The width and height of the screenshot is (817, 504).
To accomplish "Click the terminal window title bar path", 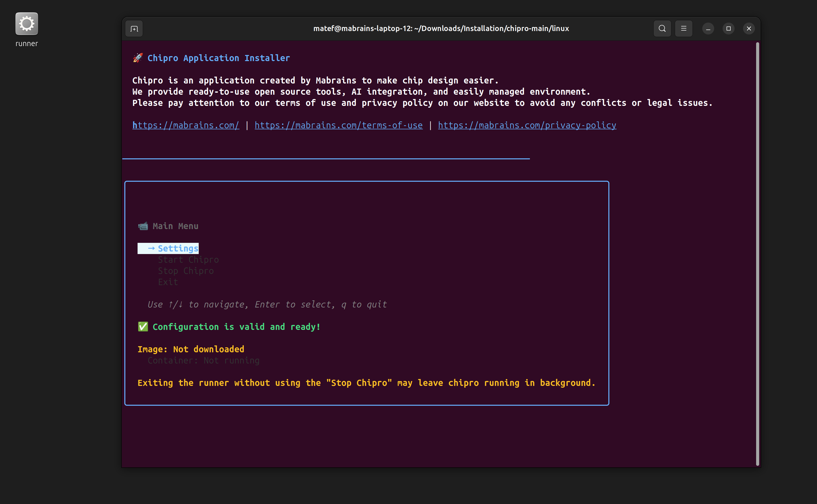I will pos(441,28).
